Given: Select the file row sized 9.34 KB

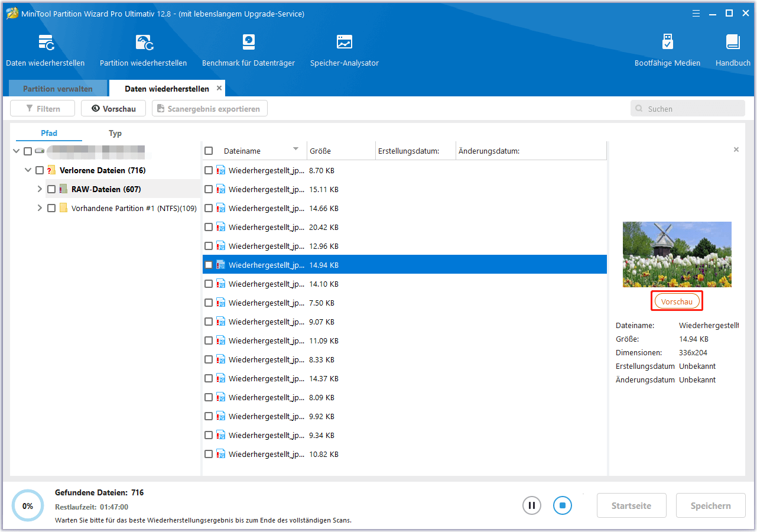Looking at the screenshot, I should (x=405, y=435).
